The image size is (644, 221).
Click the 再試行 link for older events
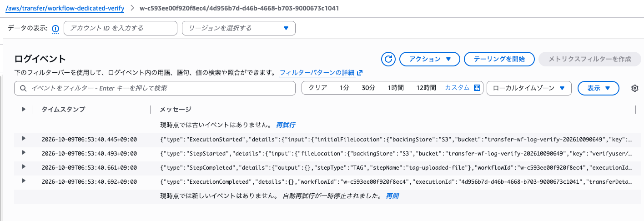click(286, 125)
